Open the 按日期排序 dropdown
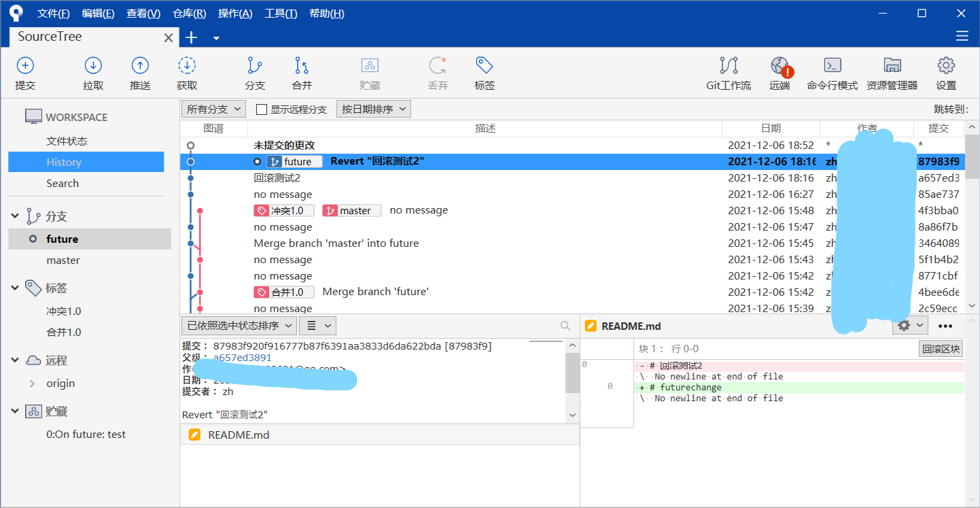The image size is (980, 508). point(374,109)
